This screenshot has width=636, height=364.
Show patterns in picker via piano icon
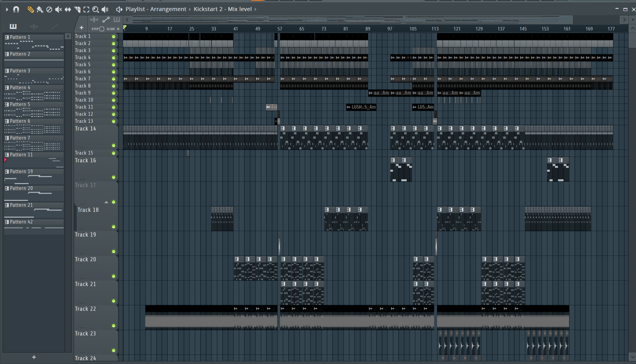[13, 26]
